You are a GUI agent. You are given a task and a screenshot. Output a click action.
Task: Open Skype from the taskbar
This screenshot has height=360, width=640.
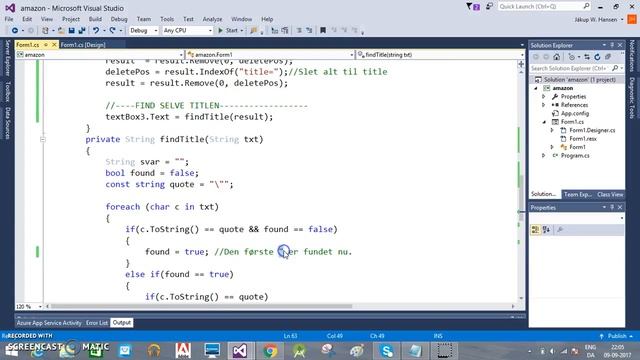coord(387,351)
